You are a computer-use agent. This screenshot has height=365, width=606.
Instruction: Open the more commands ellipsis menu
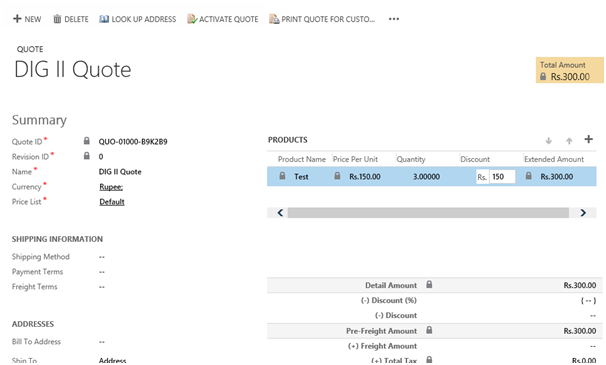(x=394, y=19)
